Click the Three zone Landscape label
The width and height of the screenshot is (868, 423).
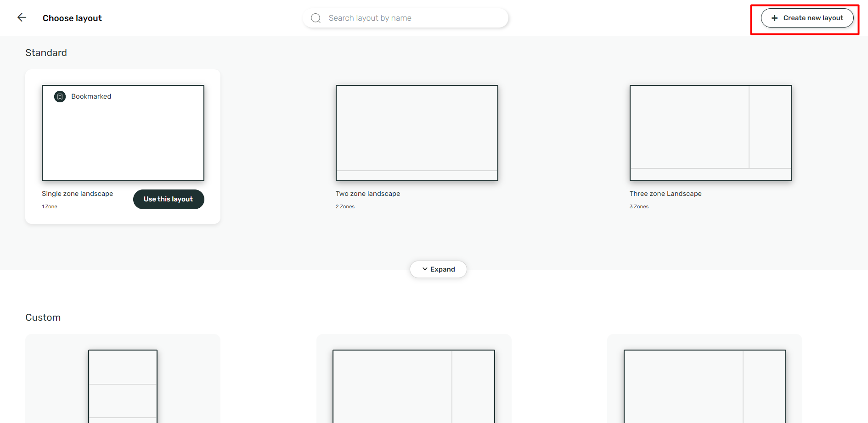tap(665, 194)
